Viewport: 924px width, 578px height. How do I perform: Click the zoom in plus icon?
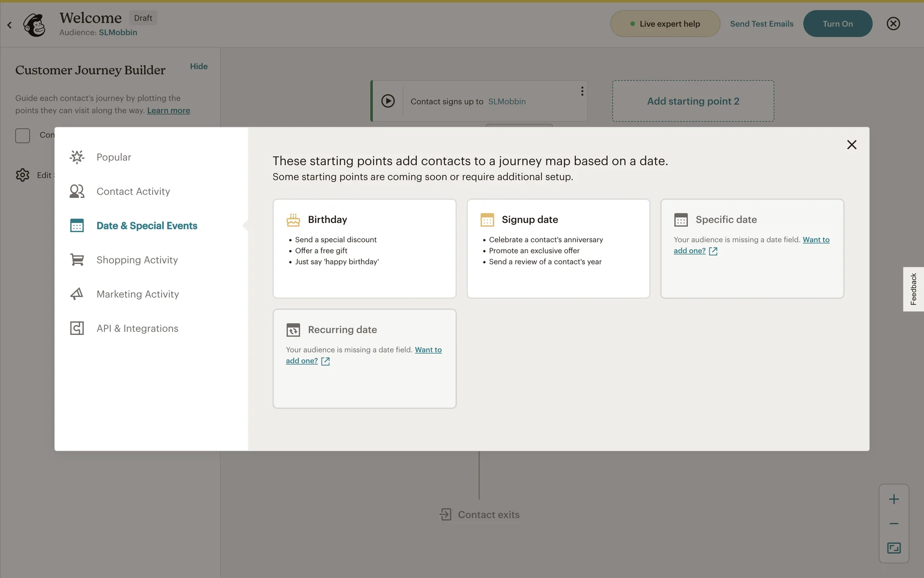(894, 499)
